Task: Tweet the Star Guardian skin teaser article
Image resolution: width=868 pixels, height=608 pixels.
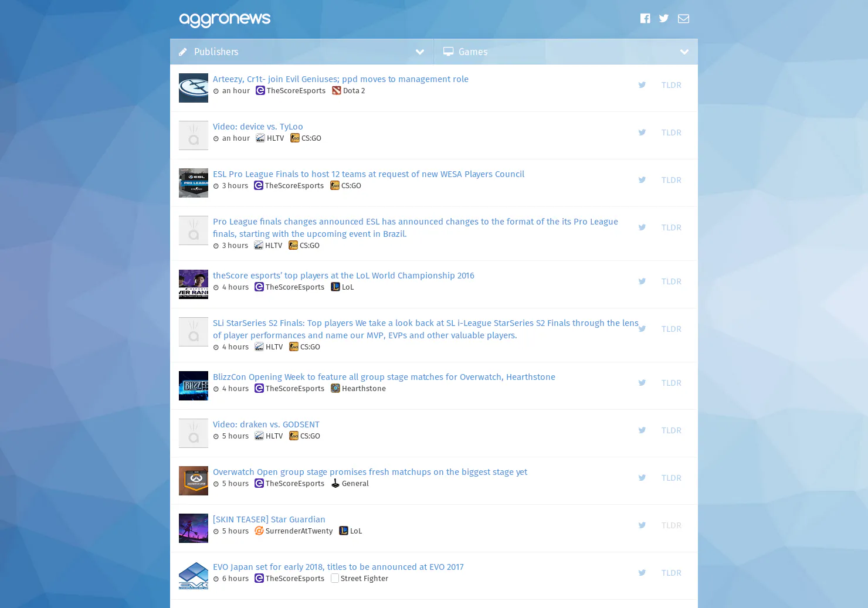Action: tap(642, 525)
